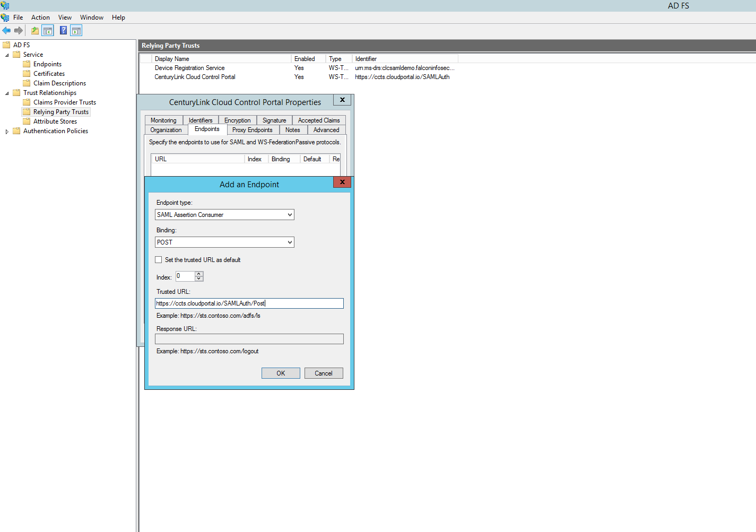This screenshot has width=756, height=532.
Task: Open the Window menu
Action: click(x=92, y=18)
